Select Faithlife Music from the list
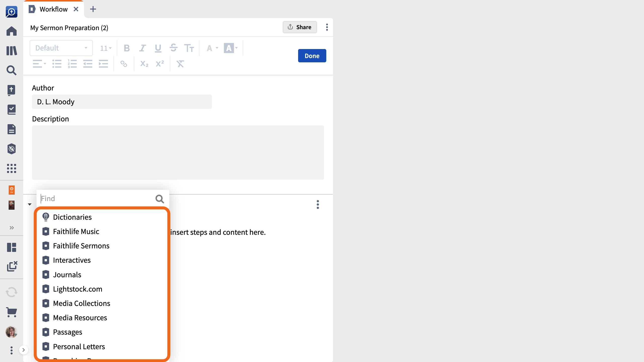Image resolution: width=644 pixels, height=362 pixels. tap(102, 232)
